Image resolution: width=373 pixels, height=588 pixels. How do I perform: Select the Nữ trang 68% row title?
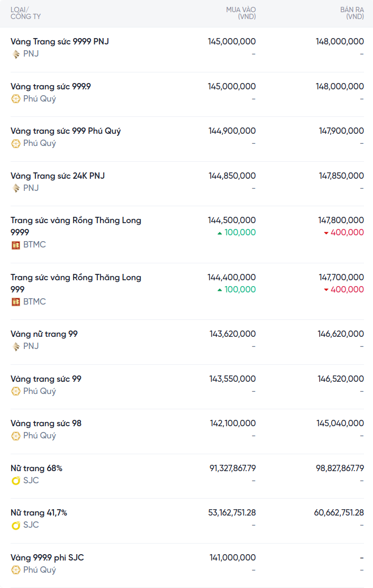pos(37,468)
